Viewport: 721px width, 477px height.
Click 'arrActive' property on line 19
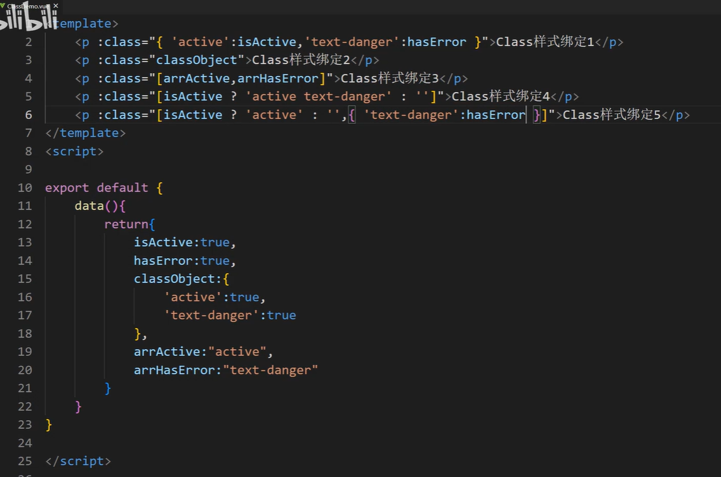coord(167,352)
